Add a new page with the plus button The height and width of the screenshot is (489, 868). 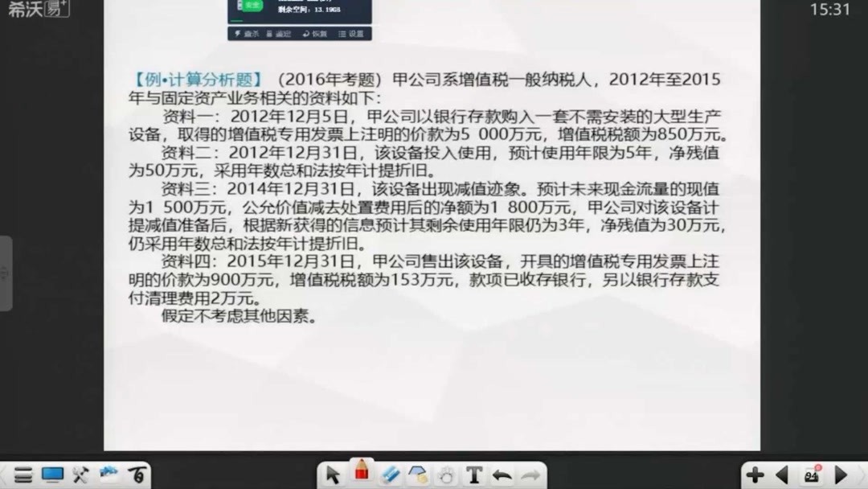coord(755,475)
